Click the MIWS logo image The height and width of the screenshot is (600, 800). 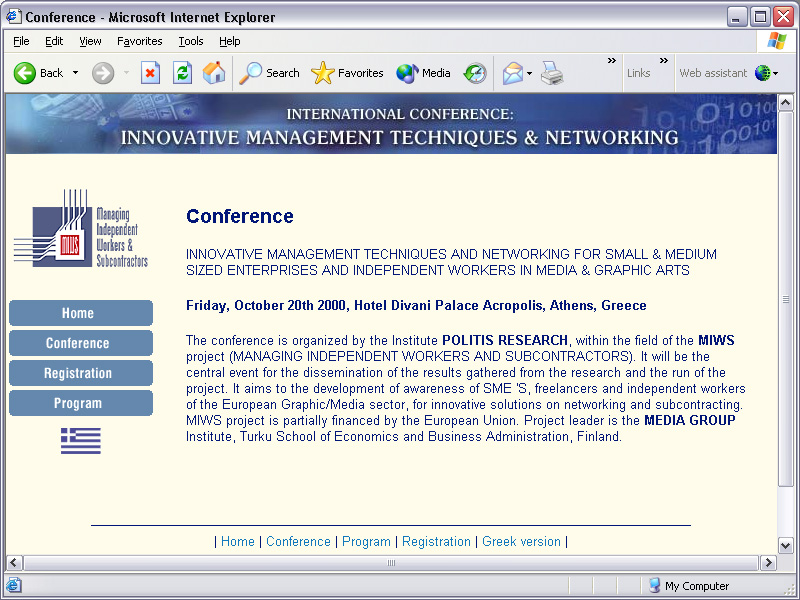[x=81, y=228]
